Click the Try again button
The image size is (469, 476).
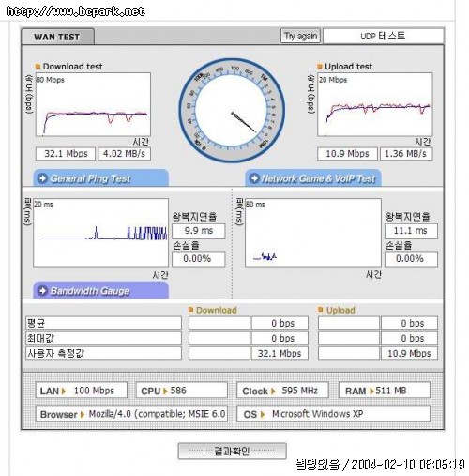[300, 36]
